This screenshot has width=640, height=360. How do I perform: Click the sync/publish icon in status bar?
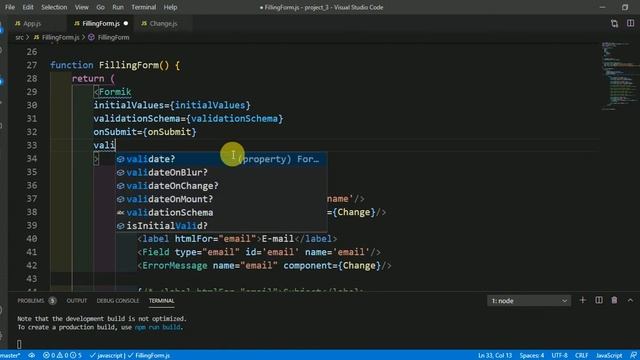point(31,356)
